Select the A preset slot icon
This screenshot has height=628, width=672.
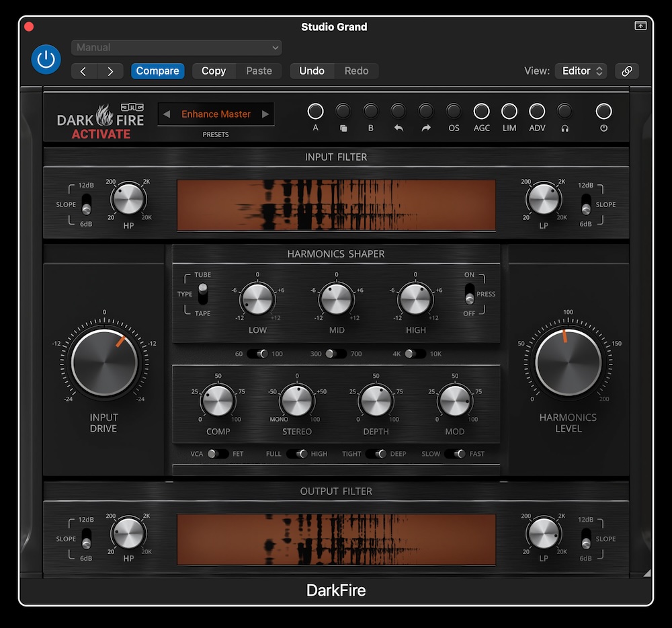click(x=315, y=112)
